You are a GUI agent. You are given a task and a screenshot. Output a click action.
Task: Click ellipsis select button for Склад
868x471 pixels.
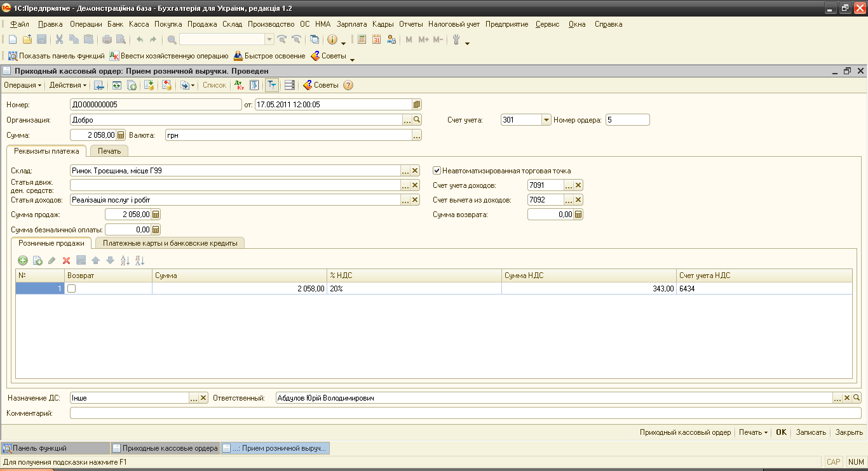[x=406, y=171]
